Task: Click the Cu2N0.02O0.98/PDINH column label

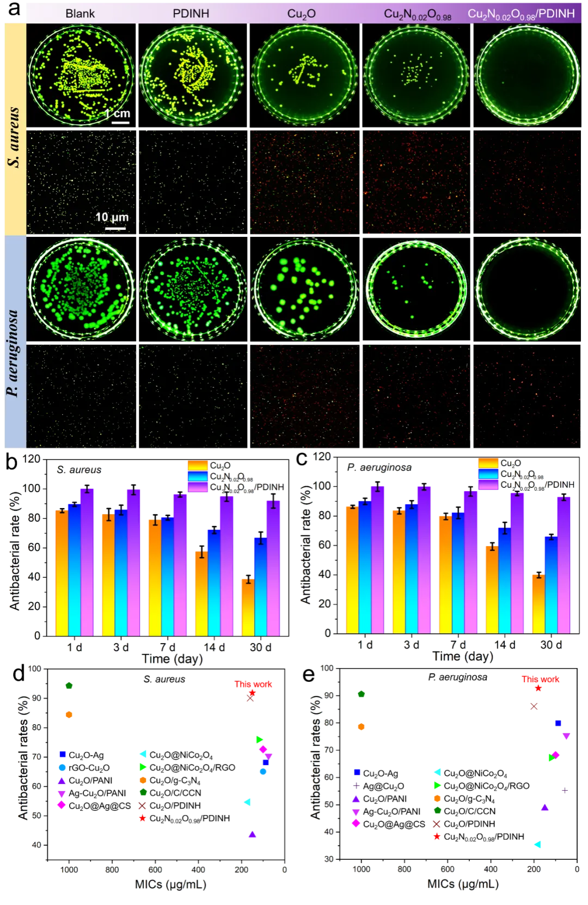Action: [521, 14]
